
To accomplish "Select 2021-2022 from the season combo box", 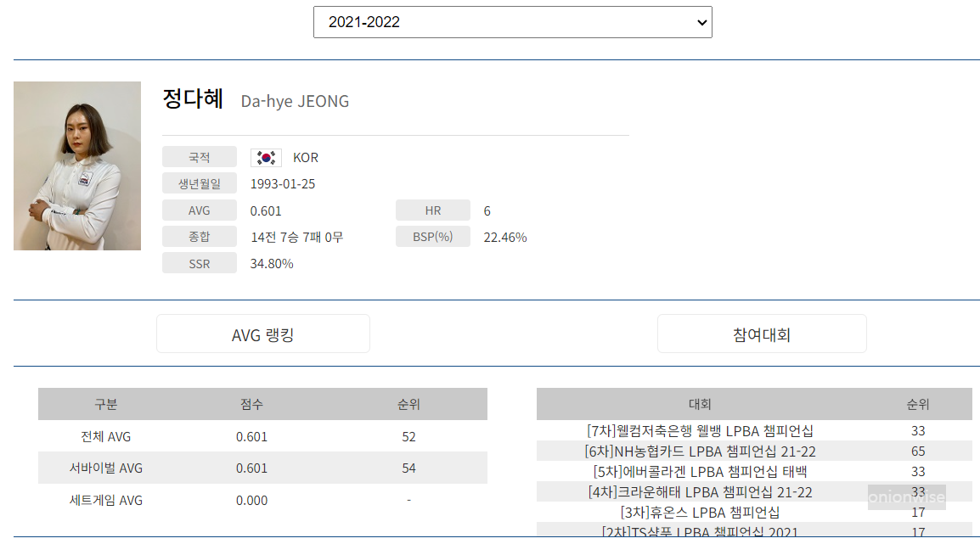I will pos(512,21).
